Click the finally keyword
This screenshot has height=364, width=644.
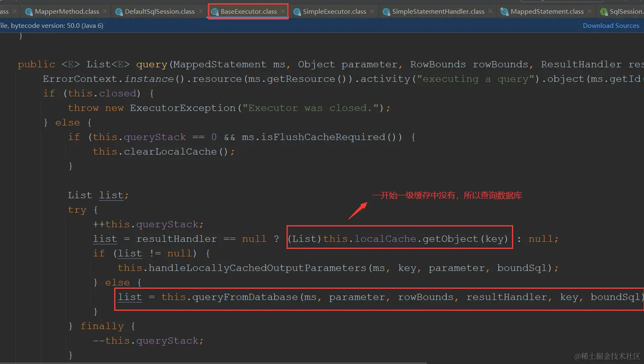click(x=102, y=327)
